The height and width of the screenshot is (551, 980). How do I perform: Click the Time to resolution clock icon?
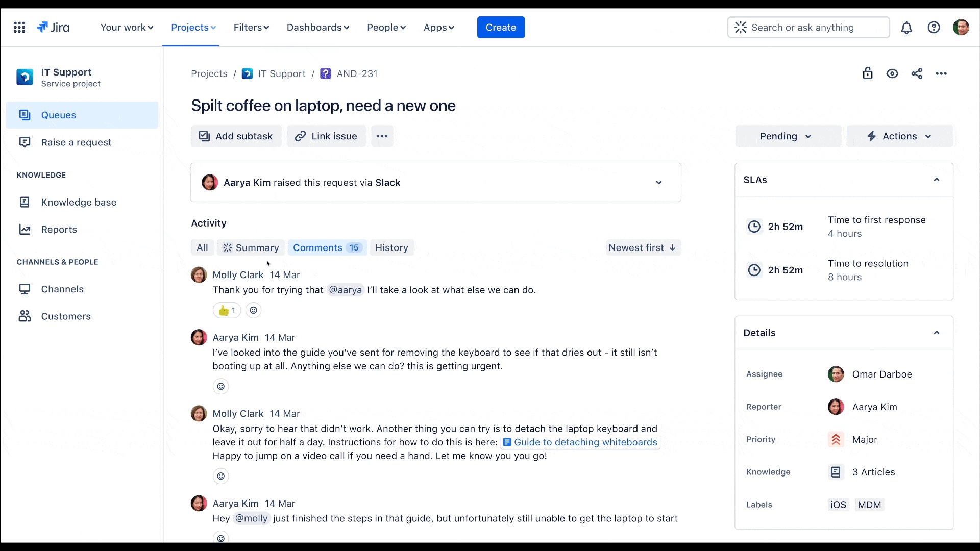[x=754, y=270]
